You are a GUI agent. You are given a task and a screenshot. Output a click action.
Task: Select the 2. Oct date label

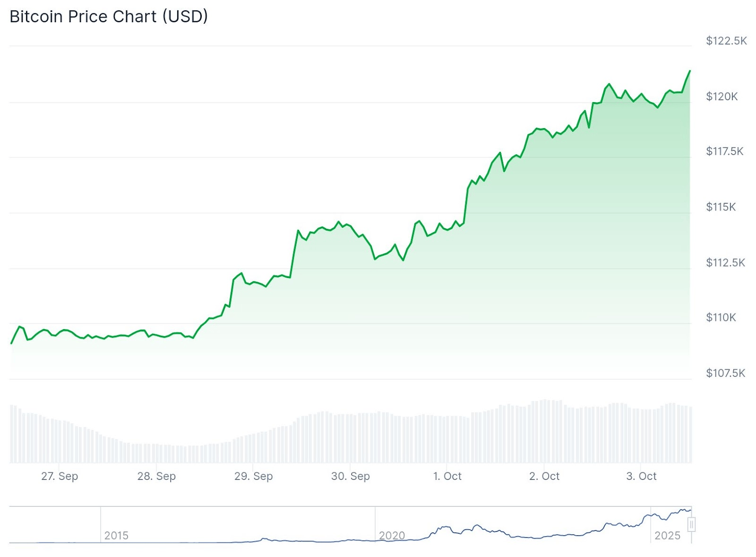pyautogui.click(x=544, y=476)
